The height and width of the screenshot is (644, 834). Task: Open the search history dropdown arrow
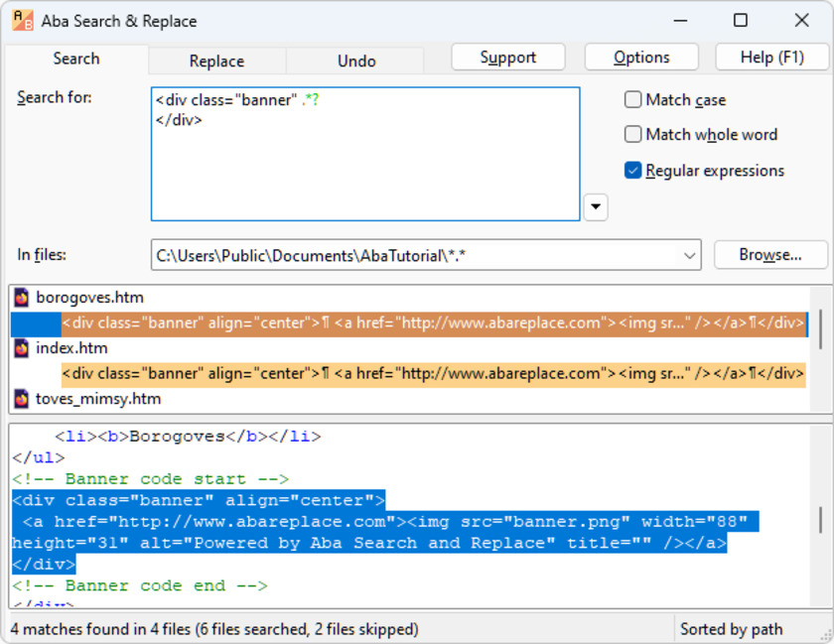[595, 207]
